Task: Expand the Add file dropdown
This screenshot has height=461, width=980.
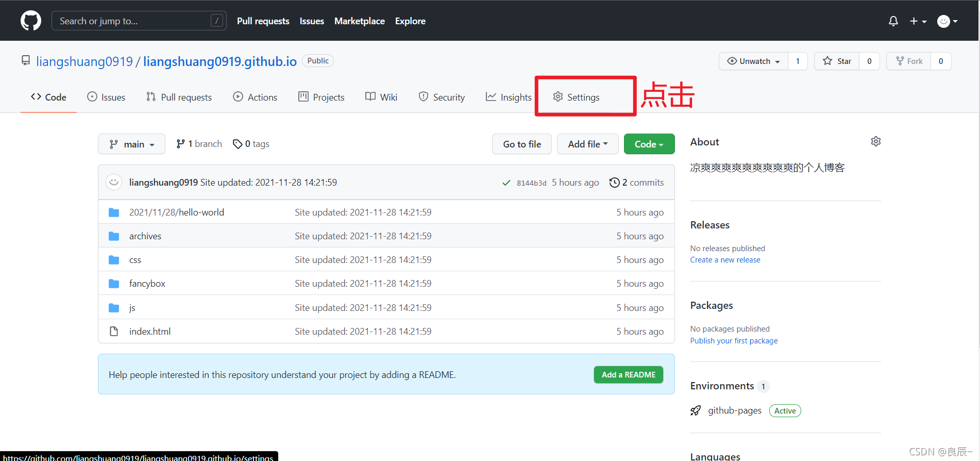Action: pyautogui.click(x=587, y=144)
